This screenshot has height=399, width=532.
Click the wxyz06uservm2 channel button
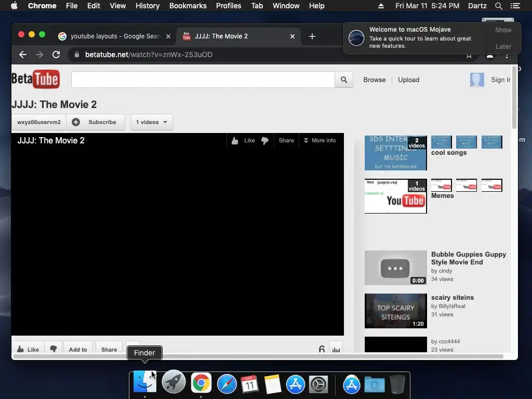[x=39, y=122]
